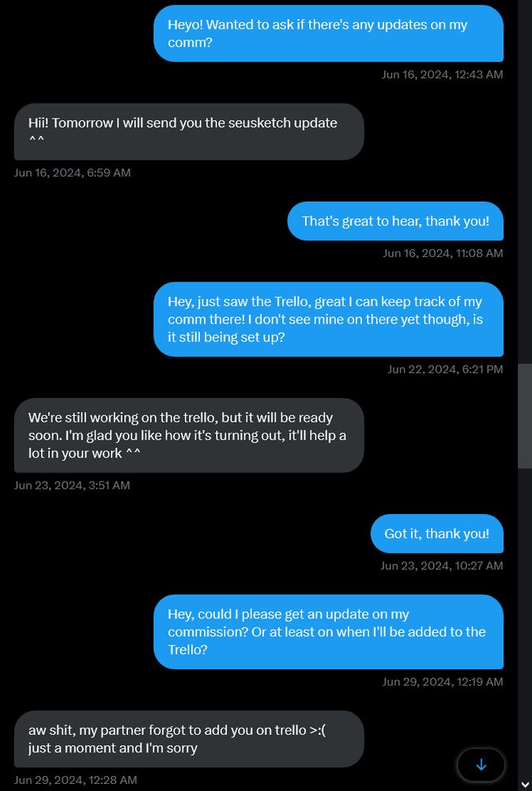
Task: Click the 'Jun 16, 2024, 12:43 AM' timestamp
Action: [x=443, y=74]
